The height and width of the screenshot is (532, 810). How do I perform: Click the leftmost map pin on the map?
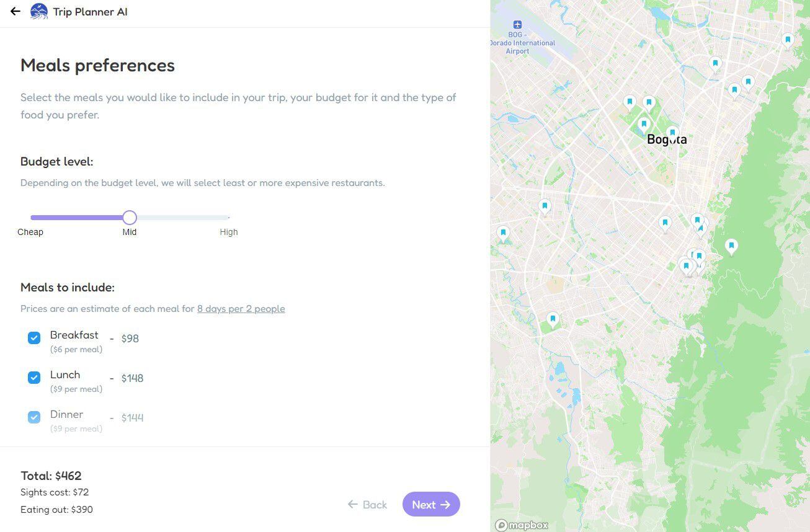(x=503, y=233)
